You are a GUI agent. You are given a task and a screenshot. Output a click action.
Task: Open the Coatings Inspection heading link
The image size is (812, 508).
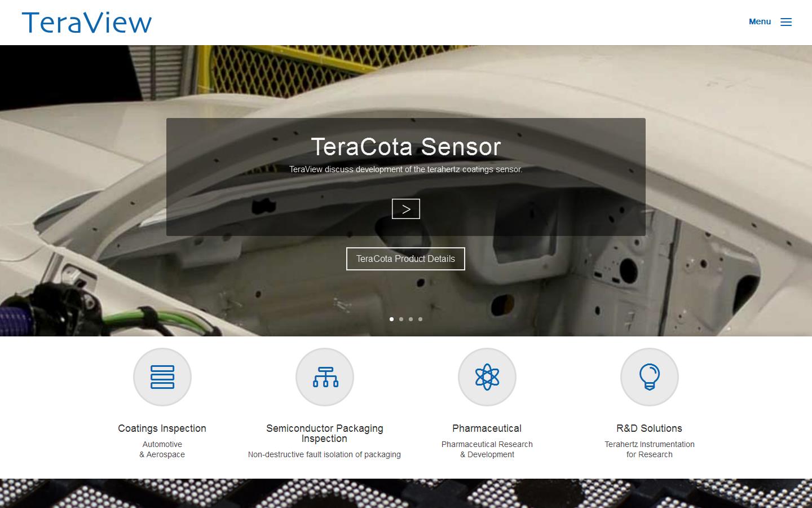coord(162,428)
